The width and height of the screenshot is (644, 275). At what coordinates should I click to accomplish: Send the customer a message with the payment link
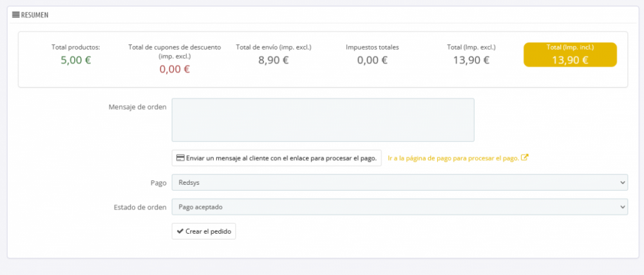click(276, 158)
